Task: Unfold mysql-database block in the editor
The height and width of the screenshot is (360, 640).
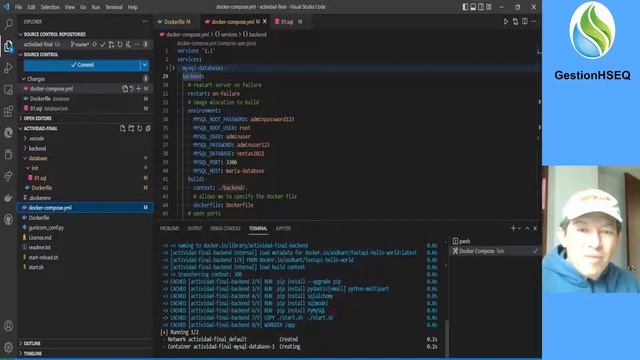Action: coord(173,68)
